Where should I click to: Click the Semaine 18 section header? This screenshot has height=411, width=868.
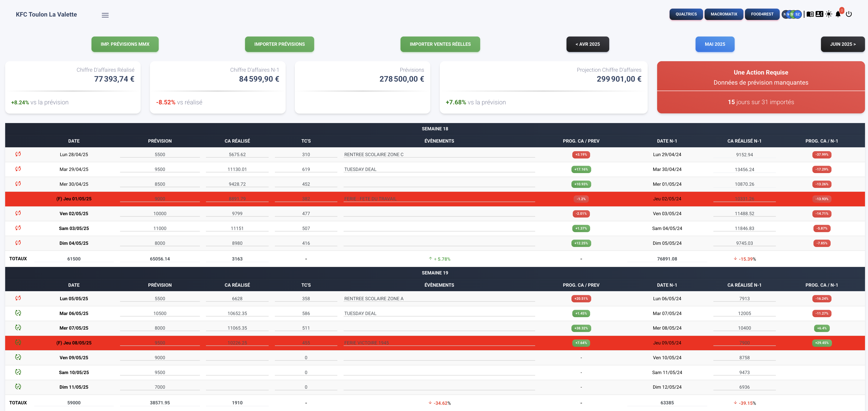pyautogui.click(x=435, y=129)
